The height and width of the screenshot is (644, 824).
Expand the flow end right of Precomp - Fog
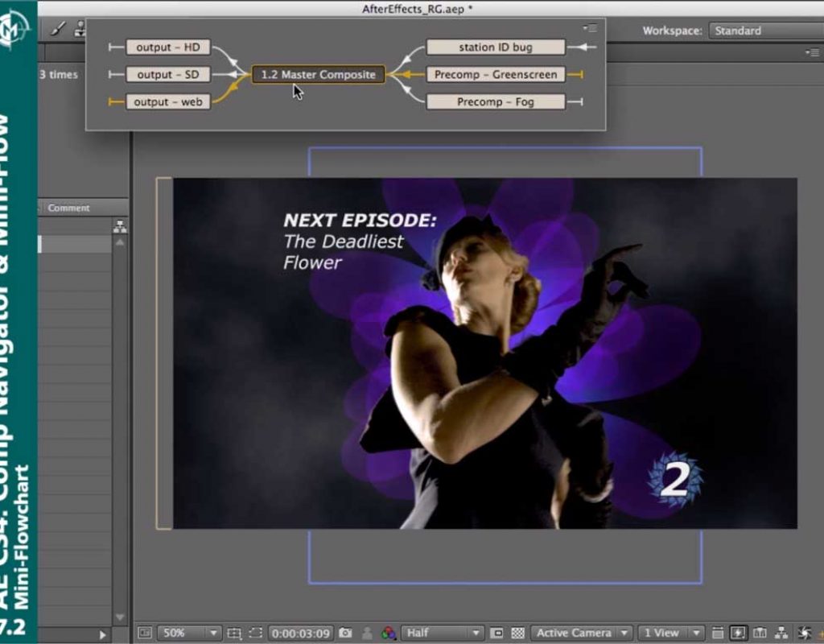click(575, 102)
